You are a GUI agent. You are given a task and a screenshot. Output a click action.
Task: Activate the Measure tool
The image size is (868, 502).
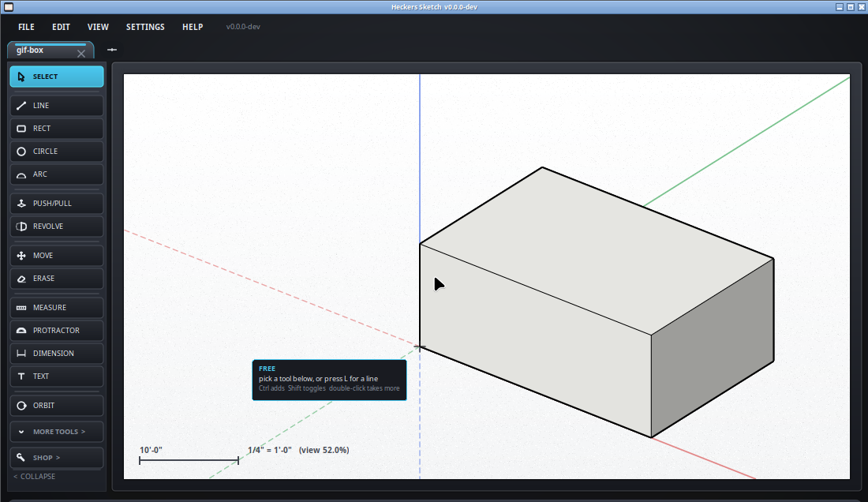[57, 307]
